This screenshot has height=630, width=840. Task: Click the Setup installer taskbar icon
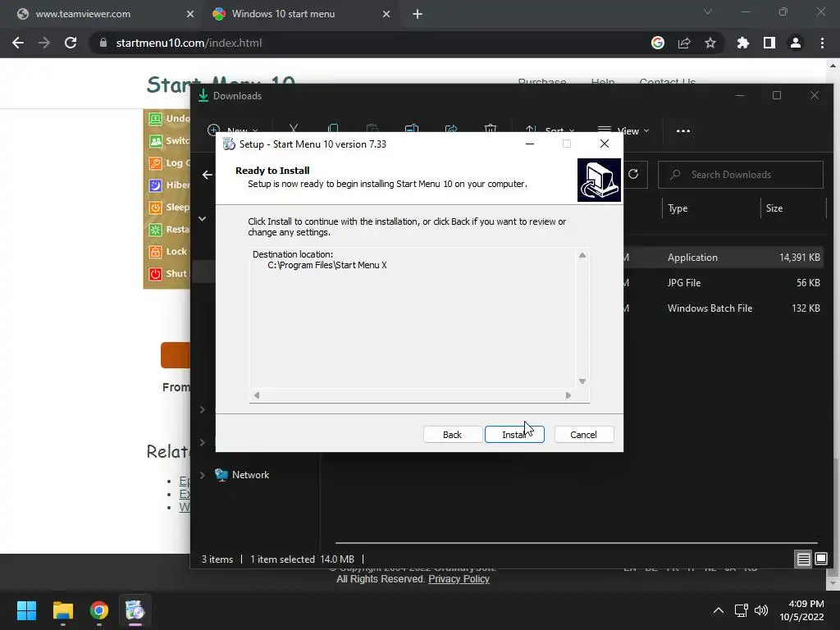pos(135,610)
